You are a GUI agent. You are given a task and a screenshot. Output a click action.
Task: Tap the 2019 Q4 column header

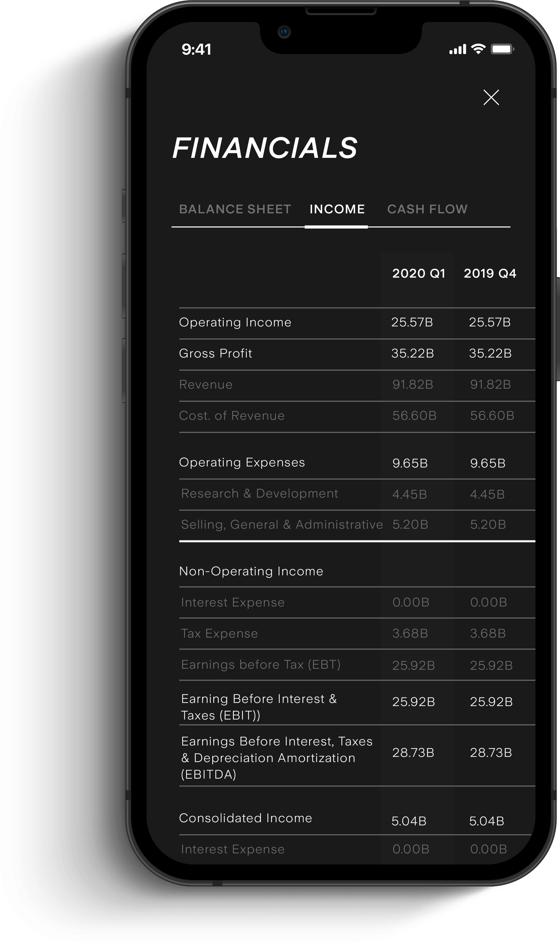tap(490, 274)
